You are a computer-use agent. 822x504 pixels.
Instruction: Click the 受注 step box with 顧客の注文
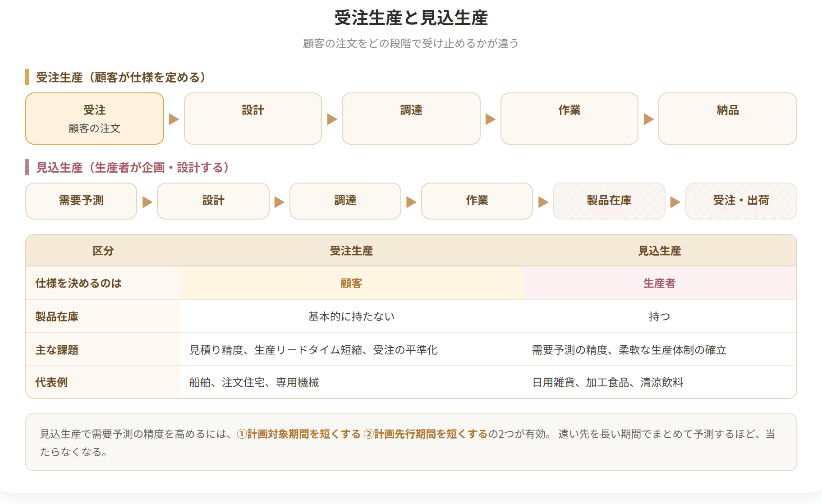pos(95,119)
